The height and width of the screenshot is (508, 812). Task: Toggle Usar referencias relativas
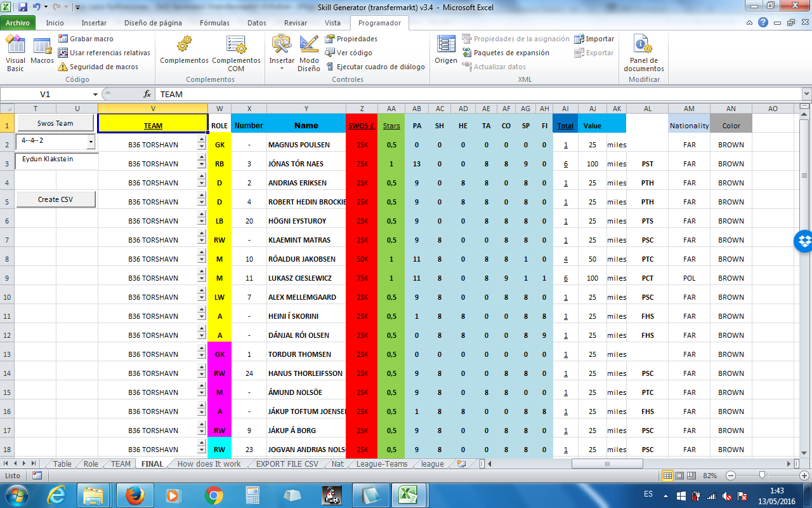(x=109, y=53)
